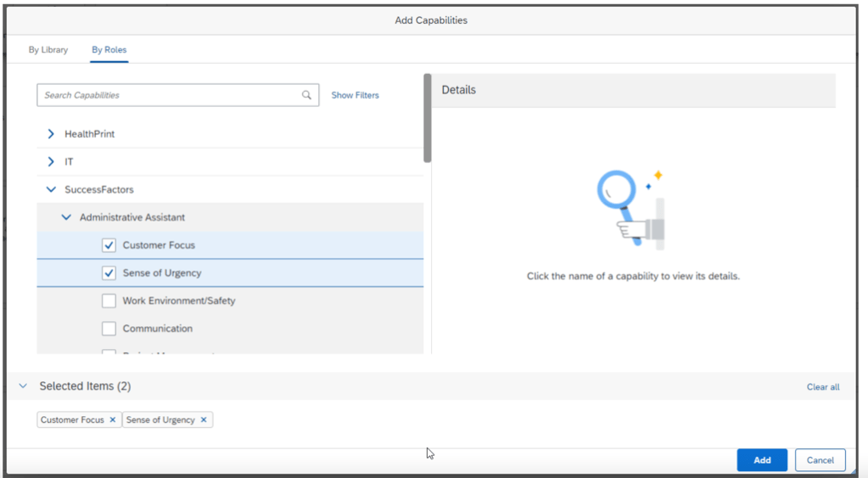The width and height of the screenshot is (868, 478).
Task: Open the Show Filters link
Action: (x=355, y=95)
